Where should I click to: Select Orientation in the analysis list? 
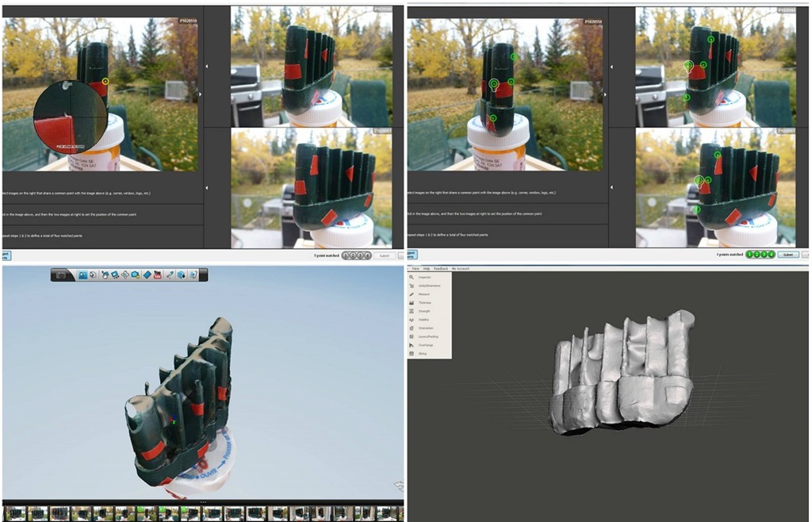[428, 328]
